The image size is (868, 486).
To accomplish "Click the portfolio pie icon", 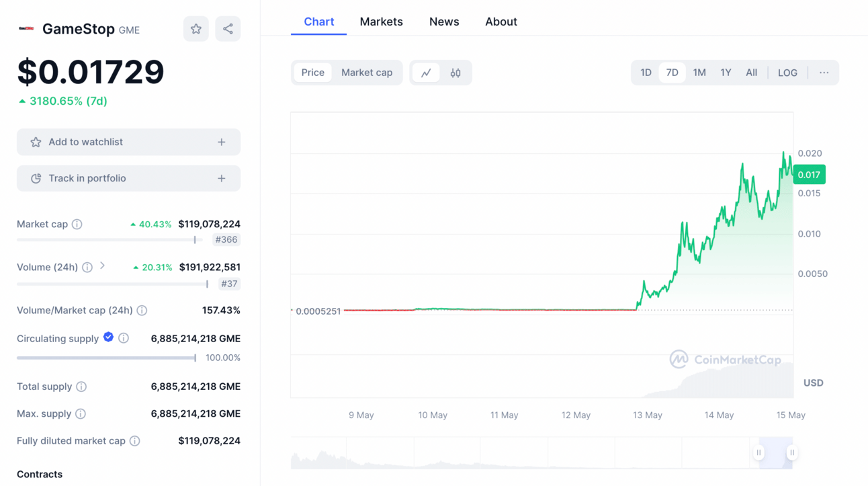I will coord(36,178).
